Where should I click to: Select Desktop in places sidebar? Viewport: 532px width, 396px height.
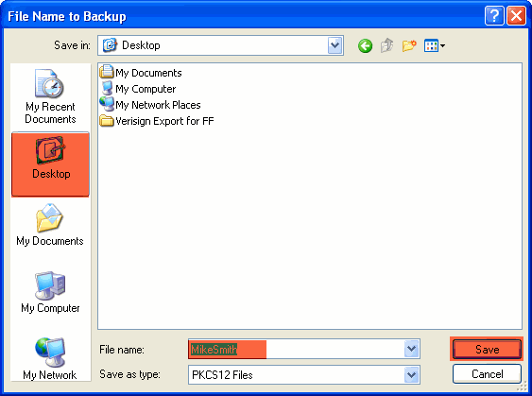50,164
